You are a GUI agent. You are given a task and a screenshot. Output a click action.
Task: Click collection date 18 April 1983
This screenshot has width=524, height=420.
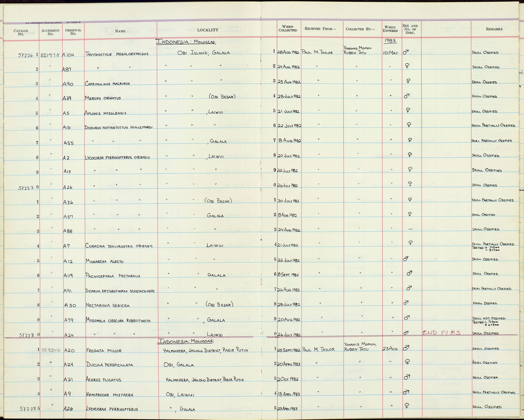pos(289,394)
